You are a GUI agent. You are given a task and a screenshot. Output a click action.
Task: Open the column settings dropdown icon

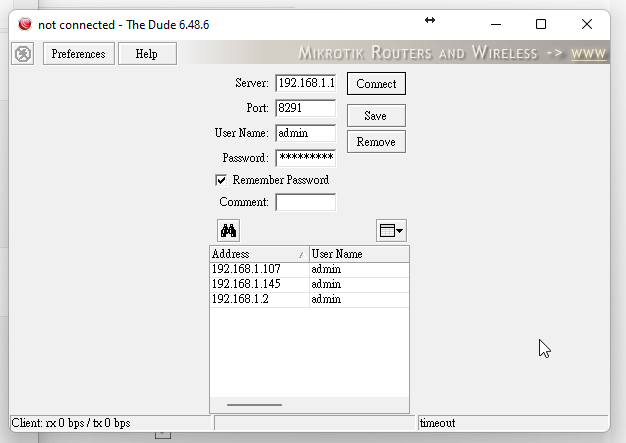tap(391, 230)
